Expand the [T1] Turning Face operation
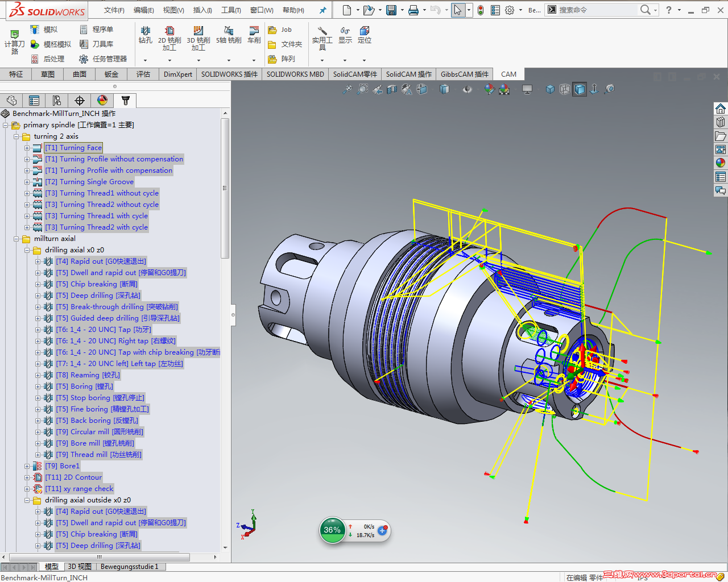Image resolution: width=728 pixels, height=582 pixels. [27, 148]
